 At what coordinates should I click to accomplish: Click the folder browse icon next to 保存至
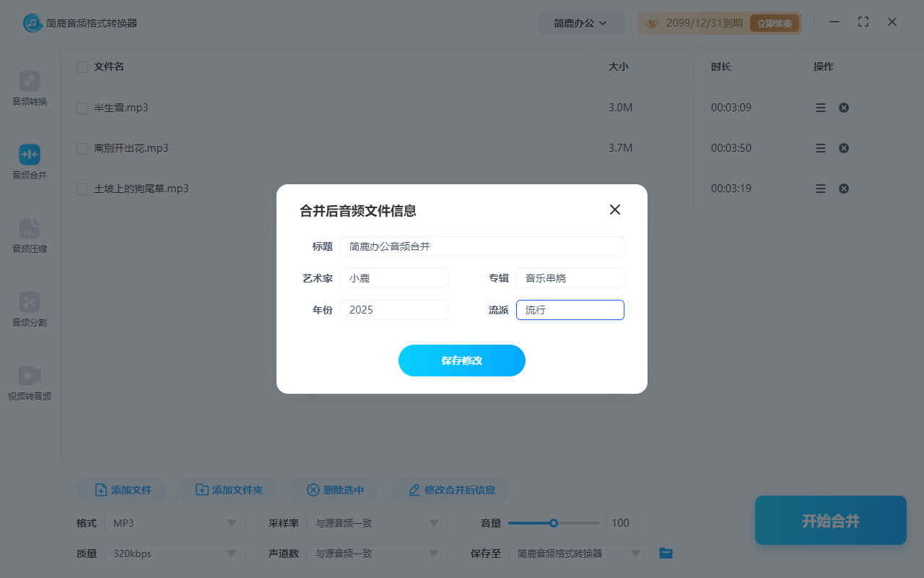[665, 553]
